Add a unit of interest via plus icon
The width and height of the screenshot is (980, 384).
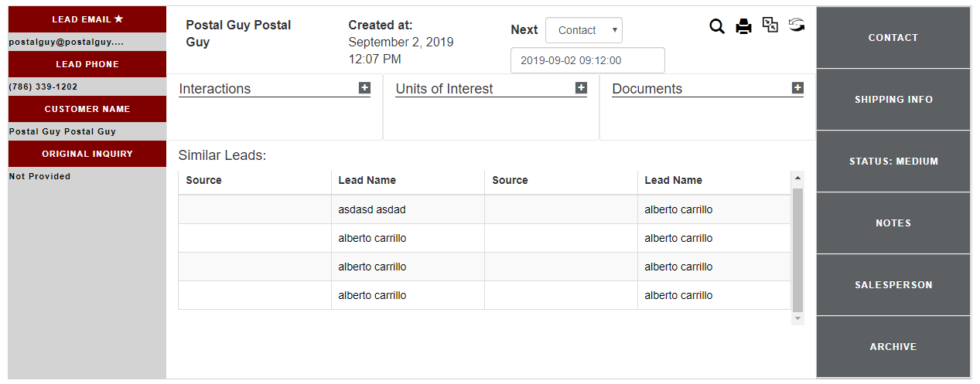581,88
